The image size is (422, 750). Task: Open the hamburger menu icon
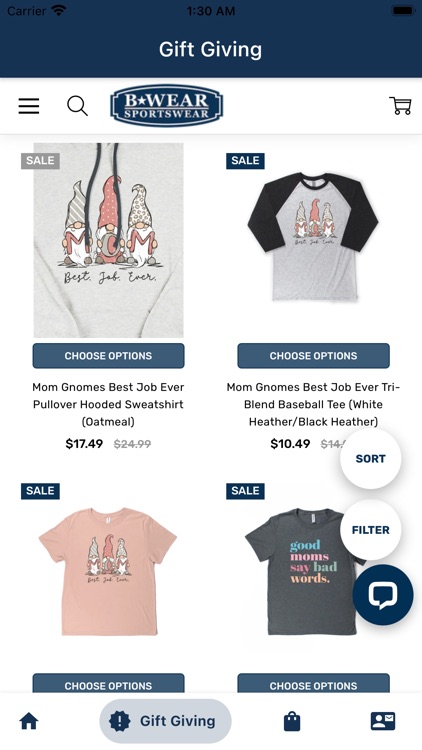pyautogui.click(x=29, y=106)
